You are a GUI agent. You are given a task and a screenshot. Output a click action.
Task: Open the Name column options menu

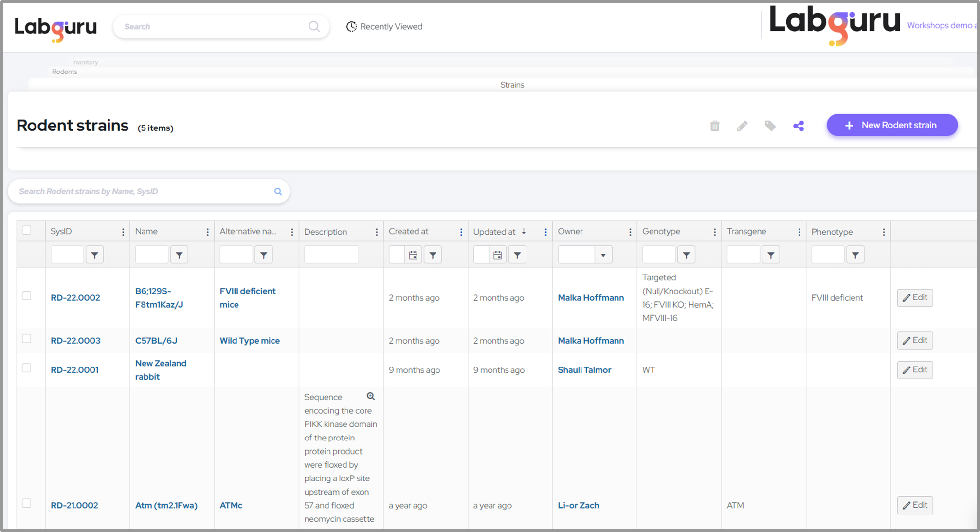pos(208,232)
